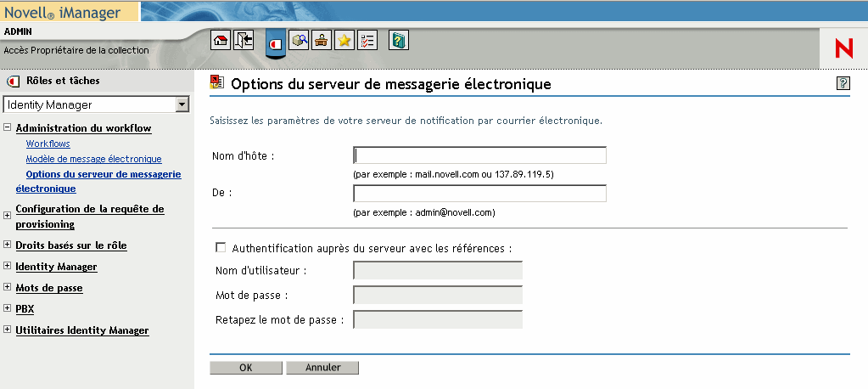
Task: Expand Utilitaires Identity Manager section
Action: click(x=7, y=330)
